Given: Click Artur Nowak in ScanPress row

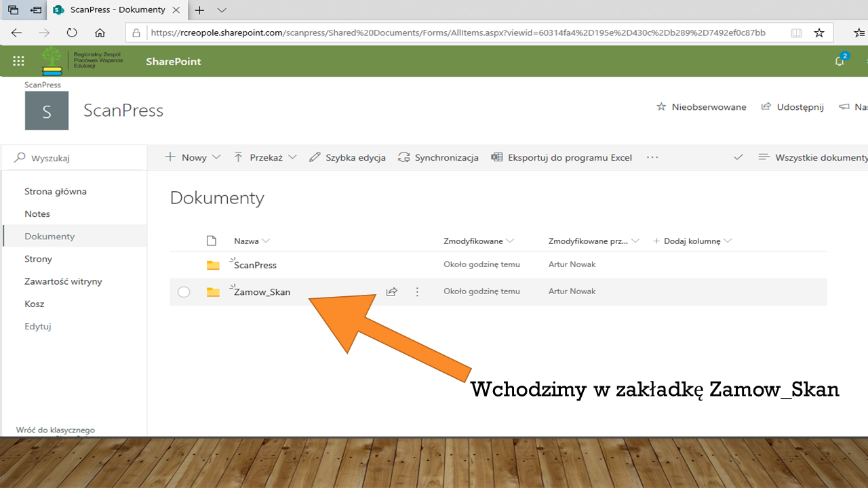Looking at the screenshot, I should coord(572,264).
